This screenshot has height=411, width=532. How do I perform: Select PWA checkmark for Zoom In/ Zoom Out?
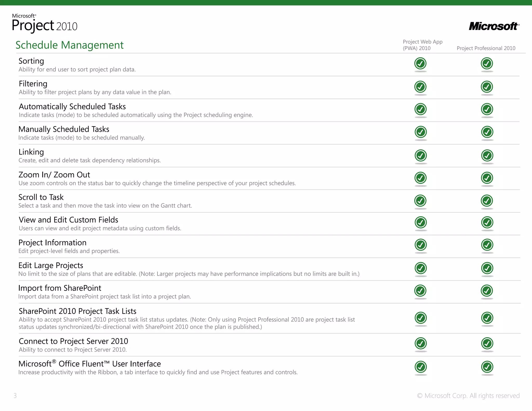pyautogui.click(x=421, y=178)
